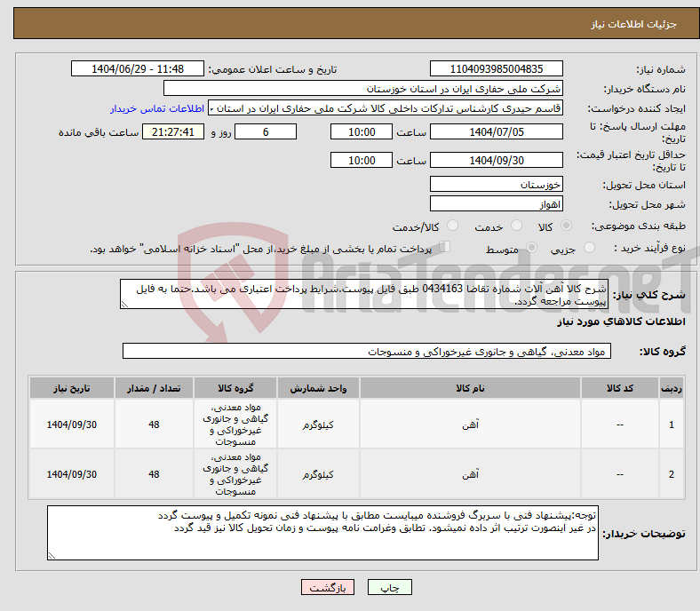Click the جزئیات اطلاعات نیاز page header

634,24
